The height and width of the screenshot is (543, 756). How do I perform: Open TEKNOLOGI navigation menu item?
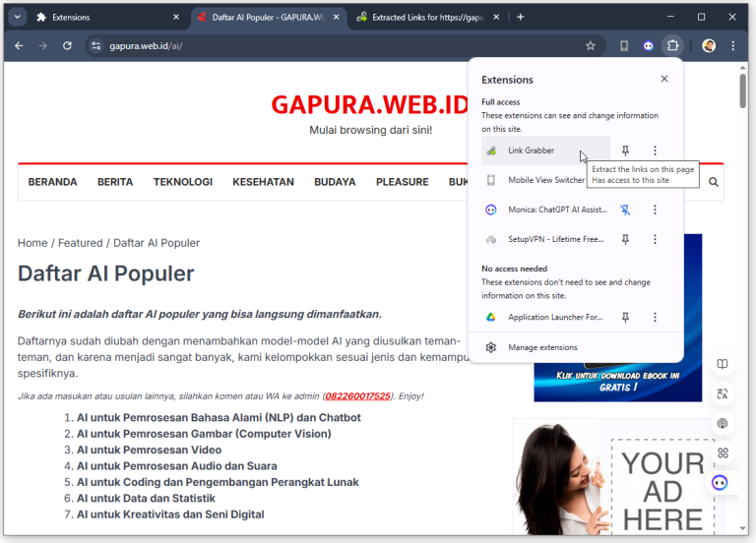click(x=183, y=182)
